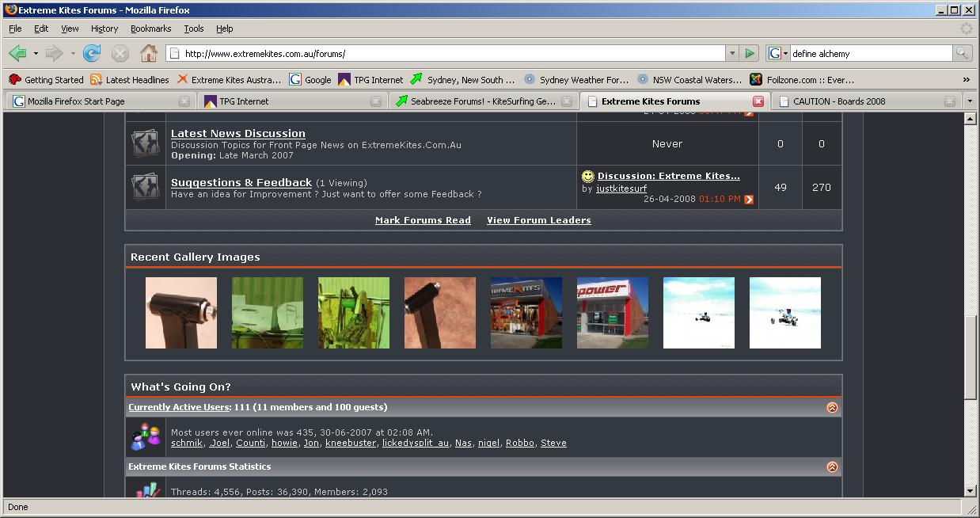
Task: Click the Mark Forums Read link
Action: [423, 220]
